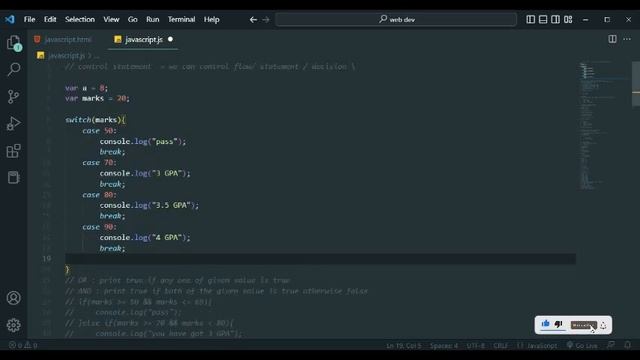
Task: Click the Go Live button in status bar
Action: [x=582, y=345]
